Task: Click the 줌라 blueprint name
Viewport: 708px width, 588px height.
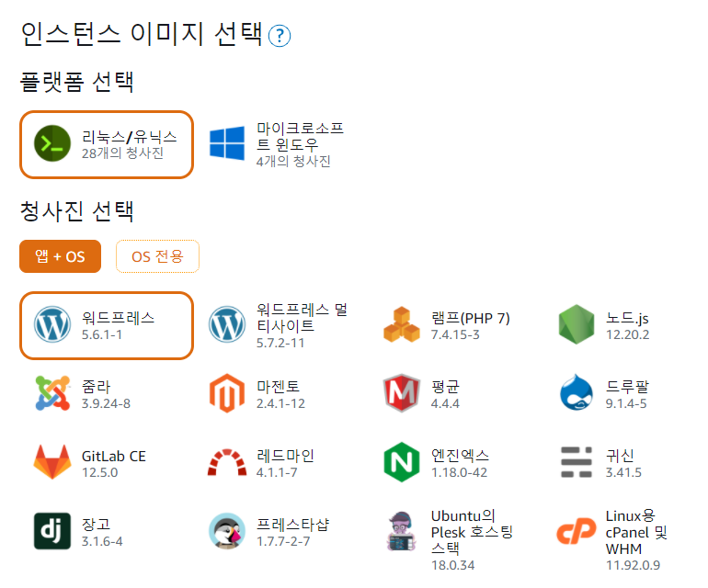Action: pyautogui.click(x=96, y=387)
